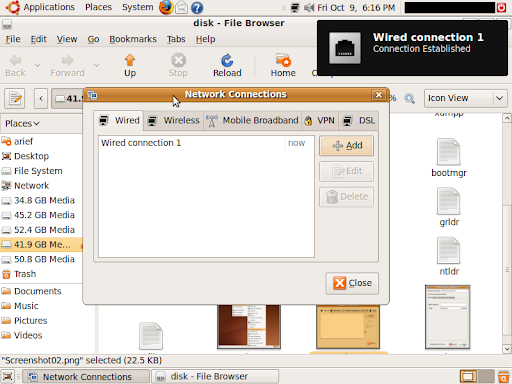This screenshot has height=384, width=512.
Task: Switch to the VPN tab
Action: tap(320, 120)
